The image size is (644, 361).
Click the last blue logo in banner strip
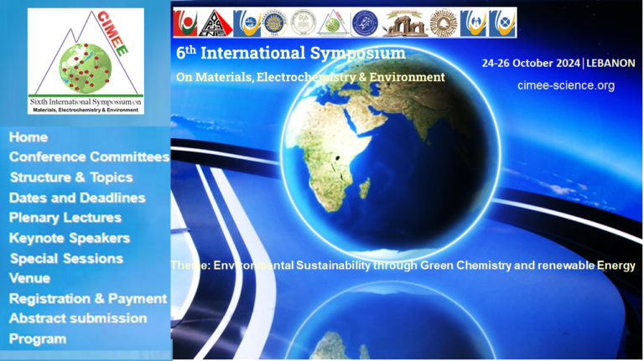coord(502,23)
